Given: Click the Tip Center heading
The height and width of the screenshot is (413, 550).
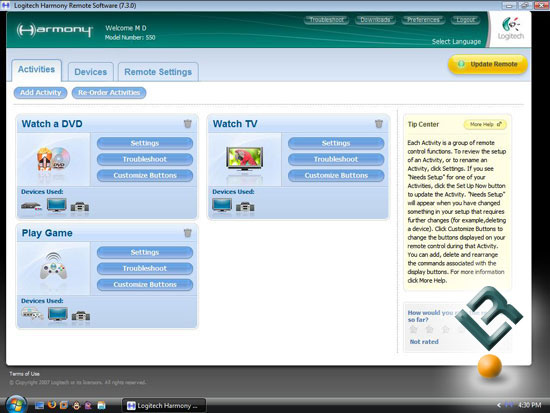Looking at the screenshot, I should [423, 124].
